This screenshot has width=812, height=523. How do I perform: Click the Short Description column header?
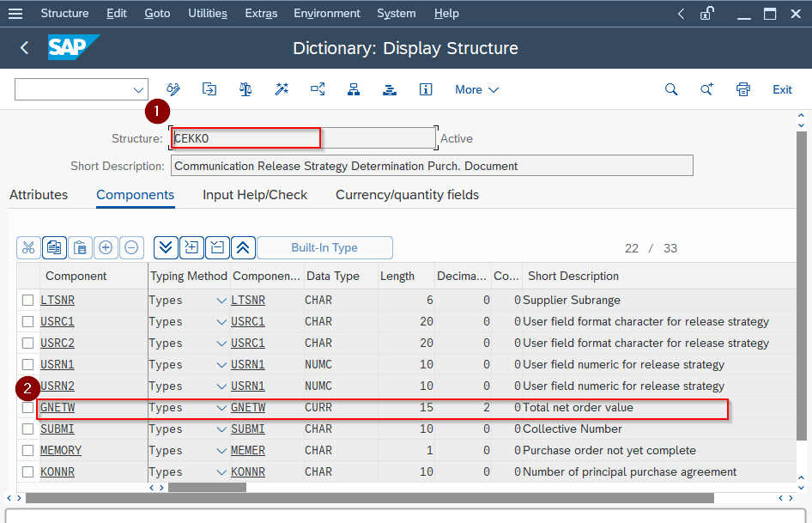573,277
